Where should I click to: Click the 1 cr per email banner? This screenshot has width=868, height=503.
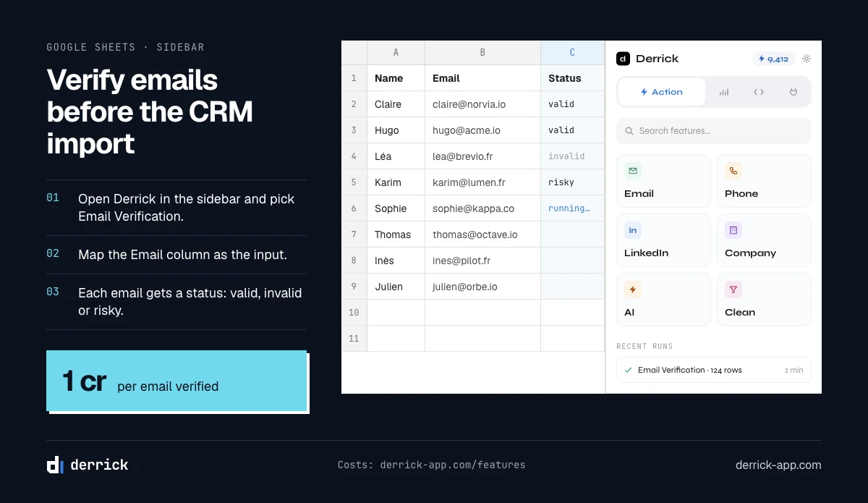(x=176, y=381)
